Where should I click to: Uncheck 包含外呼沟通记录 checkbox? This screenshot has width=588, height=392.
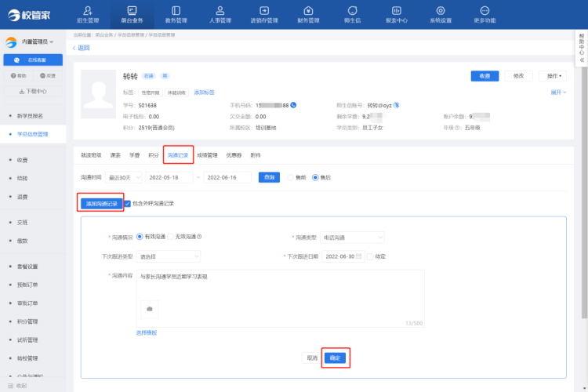click(128, 203)
